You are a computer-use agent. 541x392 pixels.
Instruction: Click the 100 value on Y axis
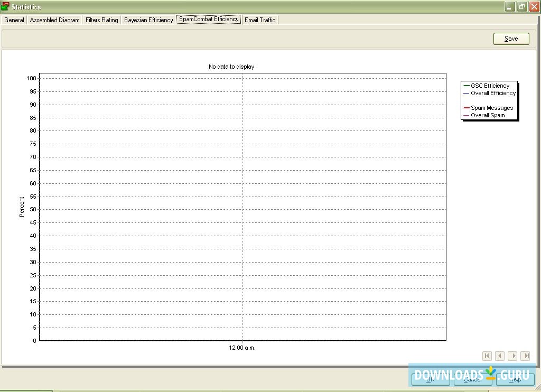31,78
